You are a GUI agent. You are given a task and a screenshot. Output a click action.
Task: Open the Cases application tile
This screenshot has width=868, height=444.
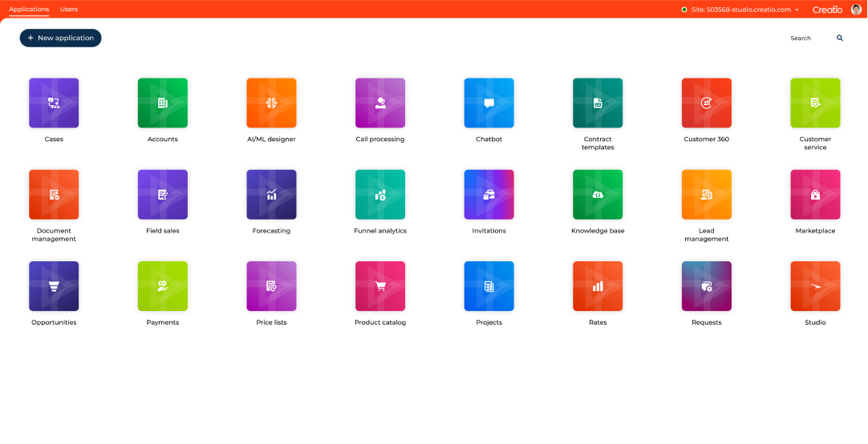point(54,103)
